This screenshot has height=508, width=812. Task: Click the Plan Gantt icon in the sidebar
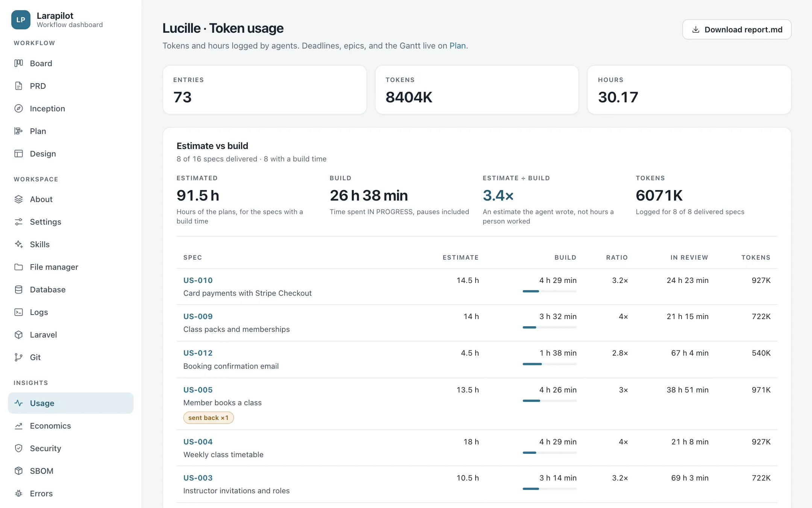(18, 131)
